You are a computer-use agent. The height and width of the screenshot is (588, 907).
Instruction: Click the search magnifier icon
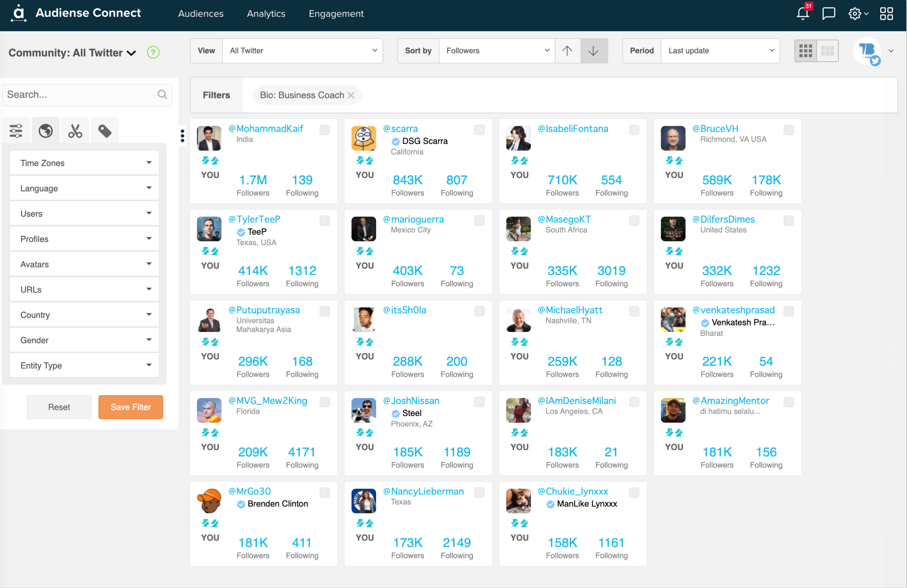click(x=162, y=95)
